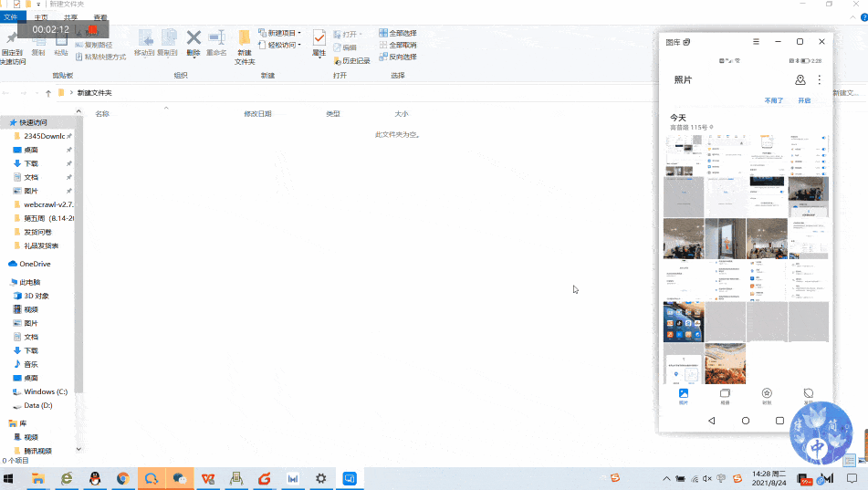Open the 文件 menu tab
This screenshot has width=868, height=490.
(11, 17)
